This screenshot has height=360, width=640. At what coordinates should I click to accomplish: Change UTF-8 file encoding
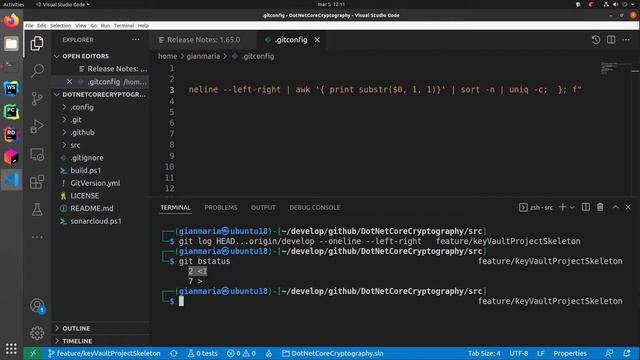pyautogui.click(x=518, y=353)
